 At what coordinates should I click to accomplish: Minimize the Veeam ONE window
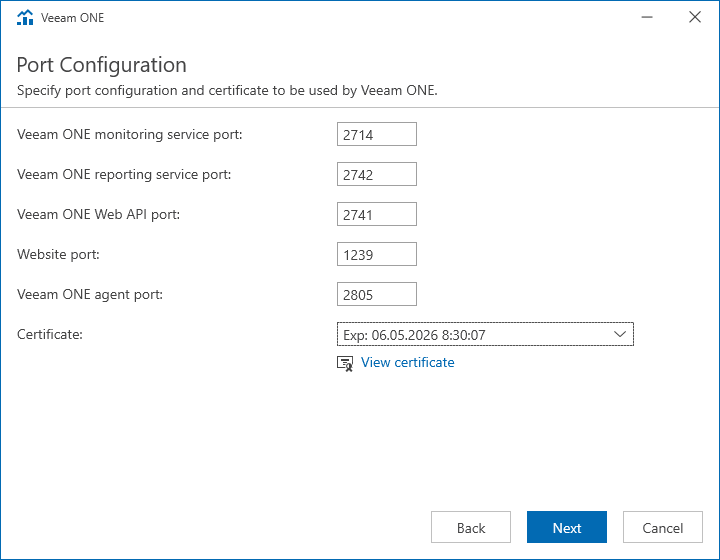[647, 17]
